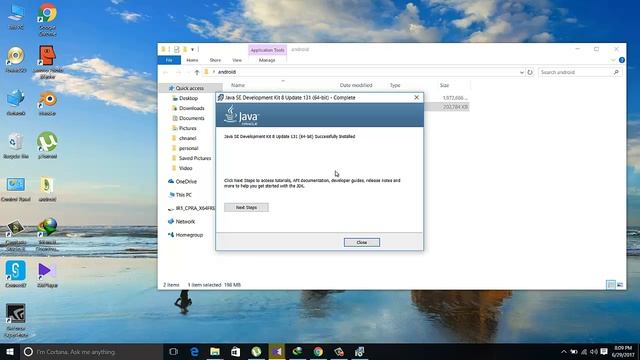Open the File tab in Explorer ribbon
The height and width of the screenshot is (360, 640).
tap(169, 60)
